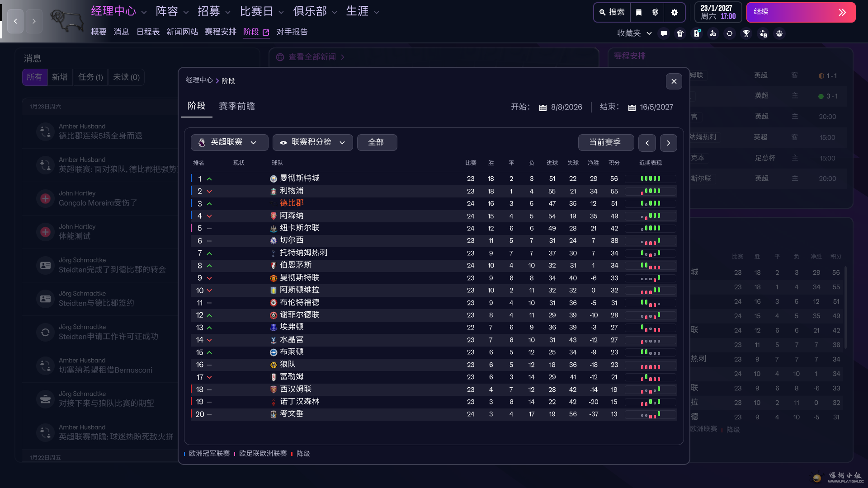Click the trophy bookmark shortcut icon
Image resolution: width=868 pixels, height=488 pixels.
746,33
